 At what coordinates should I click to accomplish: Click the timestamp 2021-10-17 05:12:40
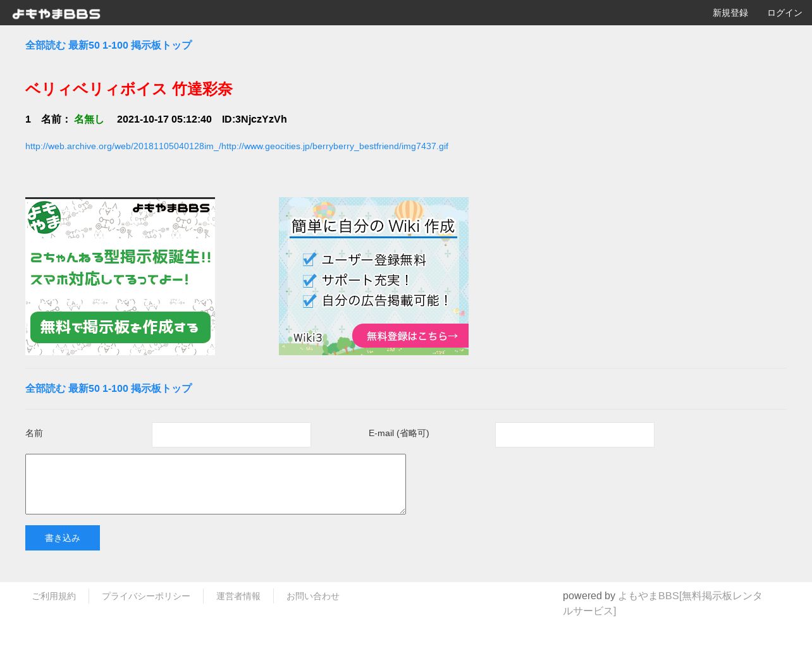click(164, 119)
